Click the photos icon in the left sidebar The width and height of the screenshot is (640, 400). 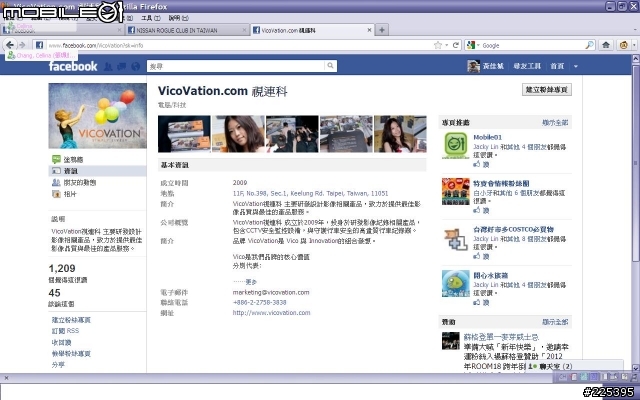click(x=56, y=194)
